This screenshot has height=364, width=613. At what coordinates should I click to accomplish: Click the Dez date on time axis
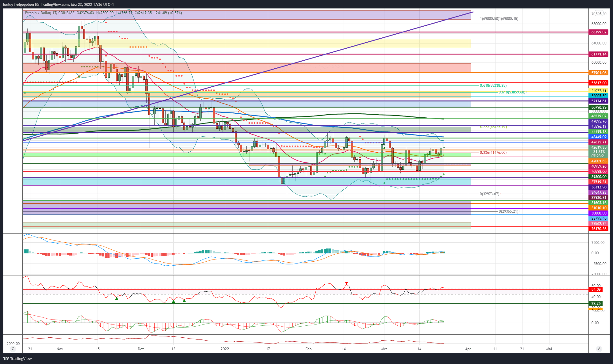141,349
